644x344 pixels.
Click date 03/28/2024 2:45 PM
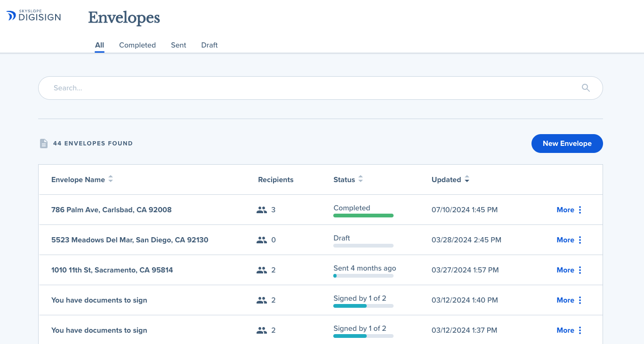click(467, 240)
